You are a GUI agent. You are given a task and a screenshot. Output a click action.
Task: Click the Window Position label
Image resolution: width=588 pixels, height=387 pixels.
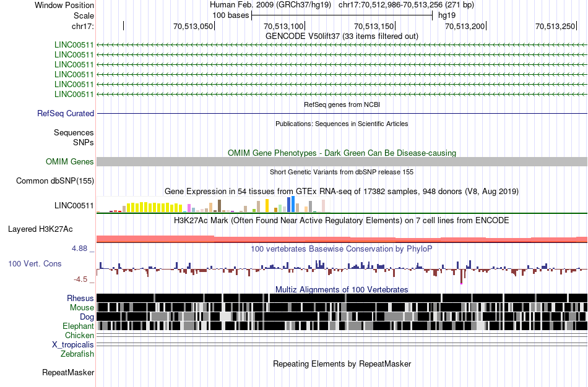click(64, 5)
